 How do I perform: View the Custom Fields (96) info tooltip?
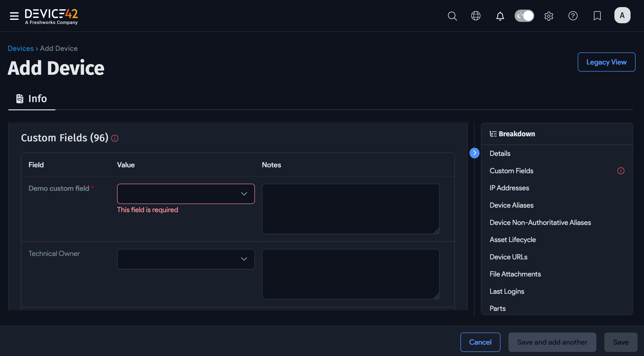tap(115, 138)
